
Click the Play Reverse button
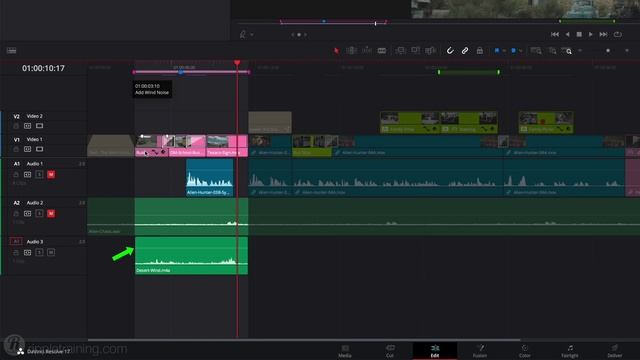point(567,35)
